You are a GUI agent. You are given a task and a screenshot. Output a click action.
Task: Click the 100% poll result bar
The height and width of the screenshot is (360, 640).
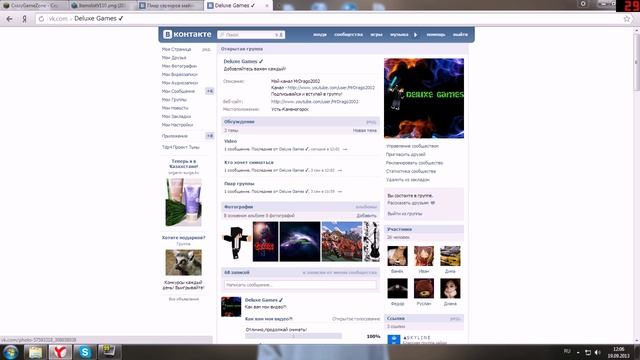293,336
